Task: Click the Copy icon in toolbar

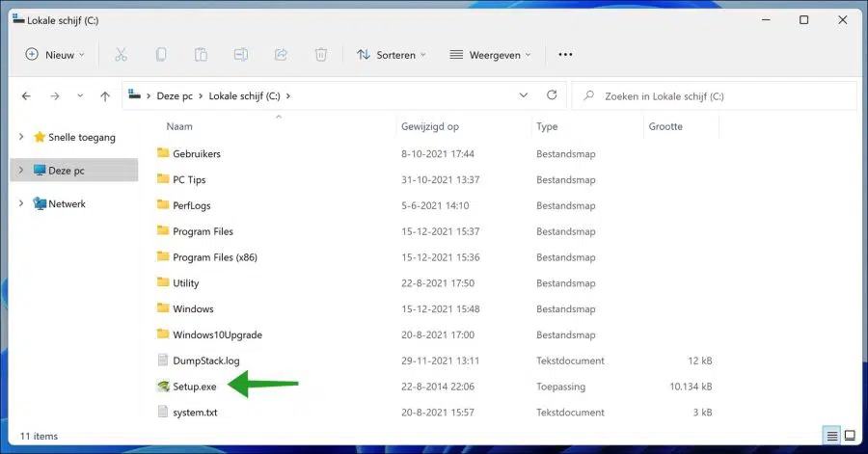Action: coord(161,54)
